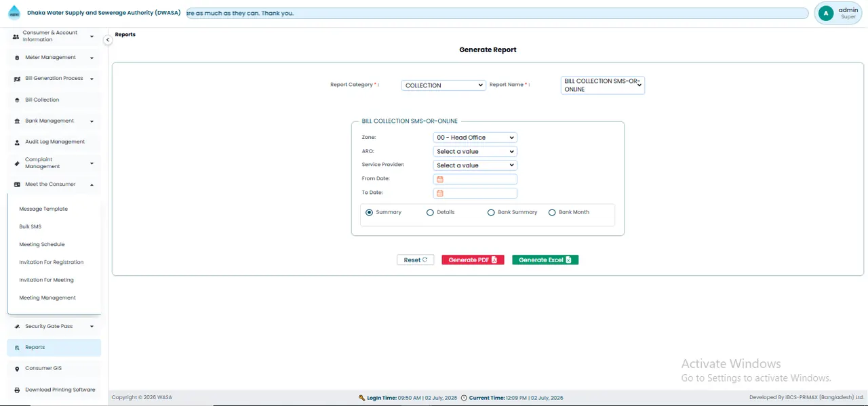Select the Bank Summary radio option
Viewport: 868px width, 406px height.
(491, 212)
